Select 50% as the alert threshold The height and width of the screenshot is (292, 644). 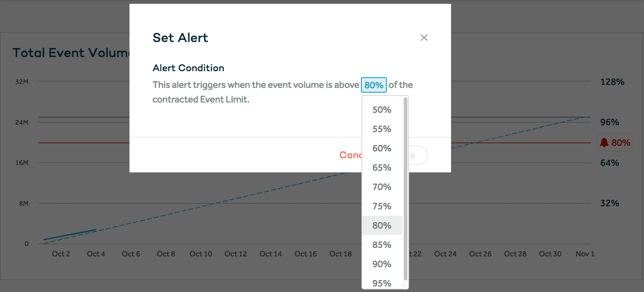point(381,110)
